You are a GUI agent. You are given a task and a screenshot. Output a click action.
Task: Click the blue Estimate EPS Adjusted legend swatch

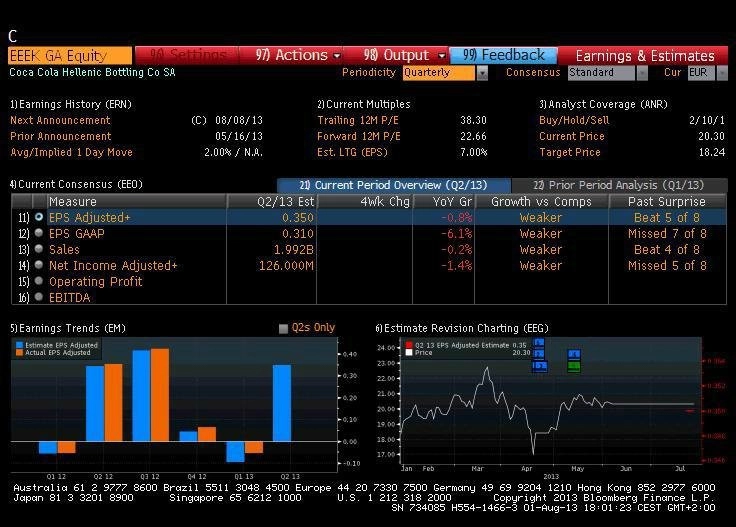[x=19, y=345]
